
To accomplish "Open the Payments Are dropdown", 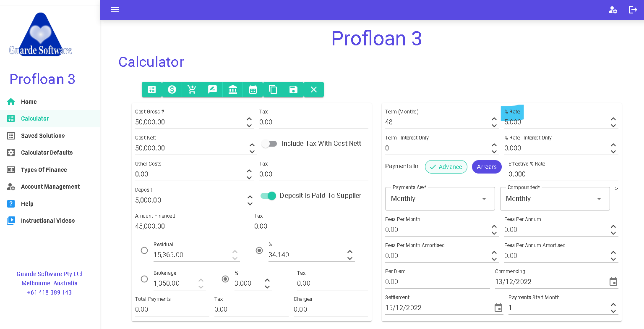I will click(440, 199).
